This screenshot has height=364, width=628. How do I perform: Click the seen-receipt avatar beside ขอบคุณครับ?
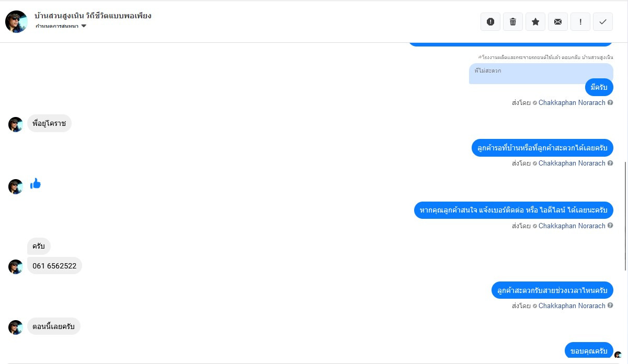[x=618, y=355]
